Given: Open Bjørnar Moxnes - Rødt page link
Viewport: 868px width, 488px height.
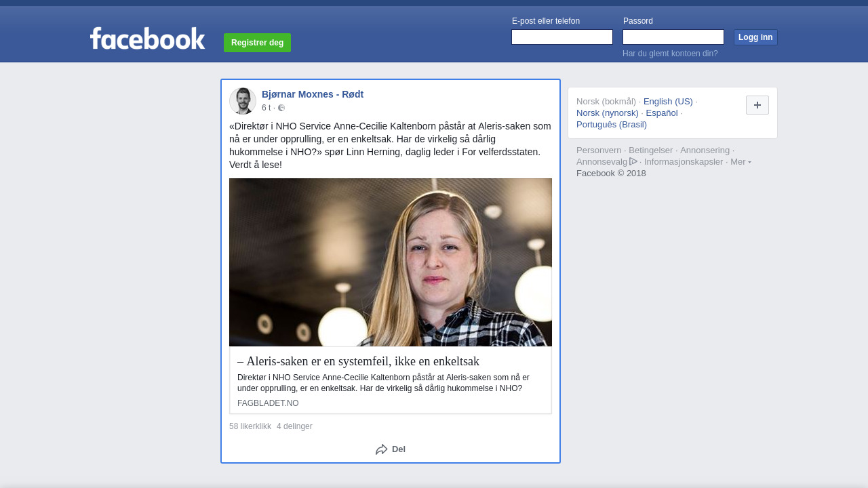Looking at the screenshot, I should [x=313, y=94].
